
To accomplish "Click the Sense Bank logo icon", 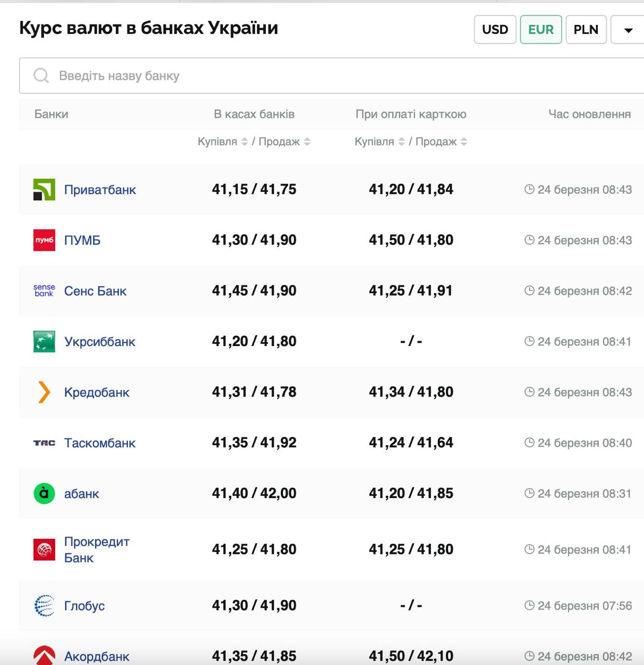I will (44, 290).
